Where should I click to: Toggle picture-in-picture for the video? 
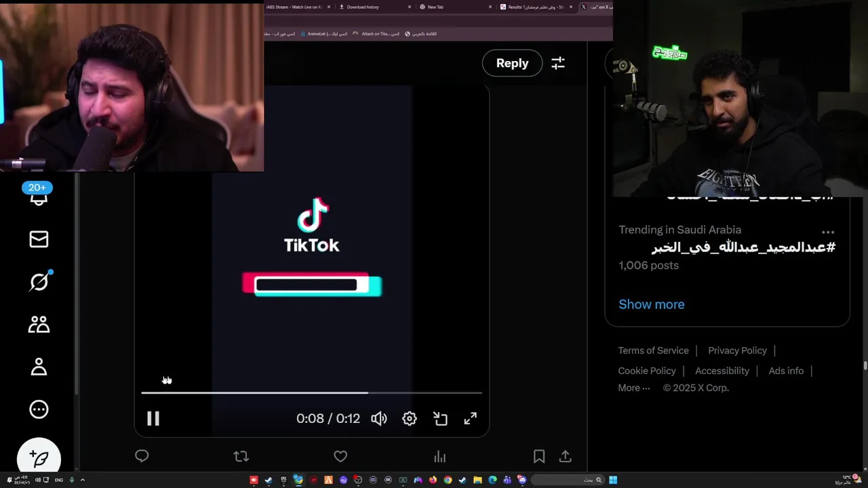pyautogui.click(x=440, y=419)
